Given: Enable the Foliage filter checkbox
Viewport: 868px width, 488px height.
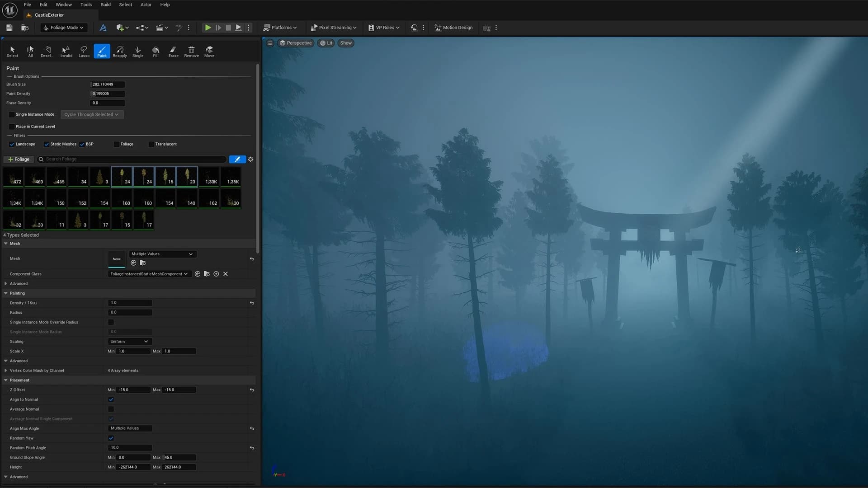Looking at the screenshot, I should [x=116, y=144].
